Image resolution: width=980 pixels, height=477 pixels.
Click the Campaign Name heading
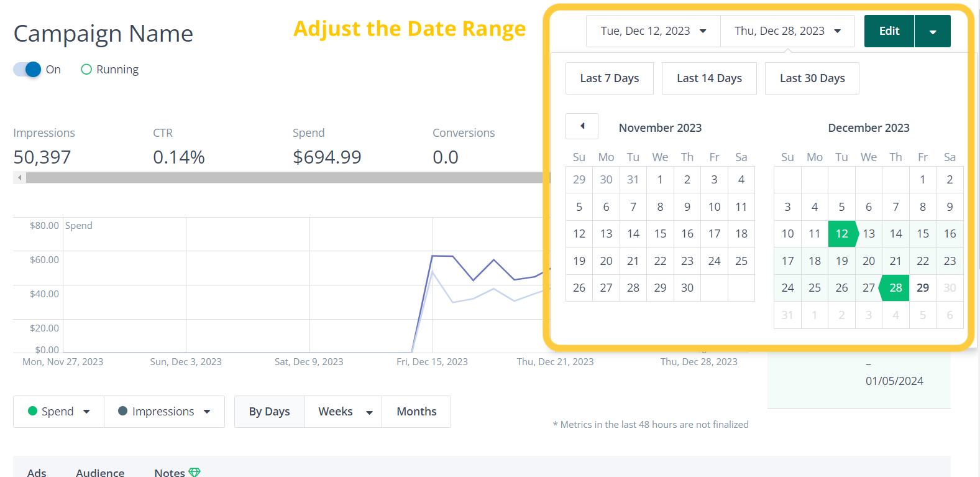(x=103, y=34)
